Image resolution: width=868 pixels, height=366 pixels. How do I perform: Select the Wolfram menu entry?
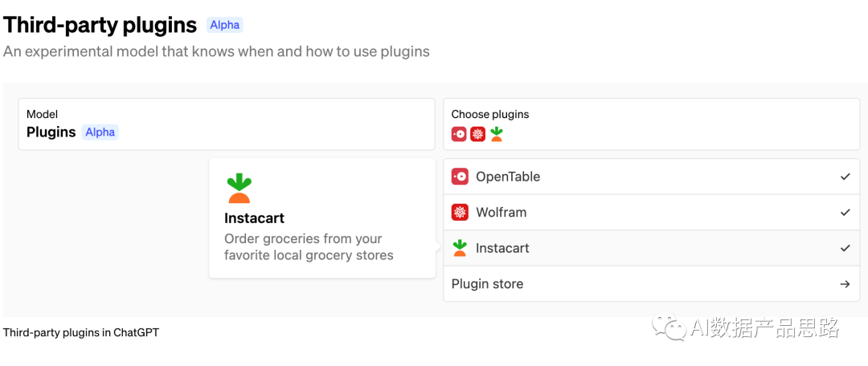point(502,213)
